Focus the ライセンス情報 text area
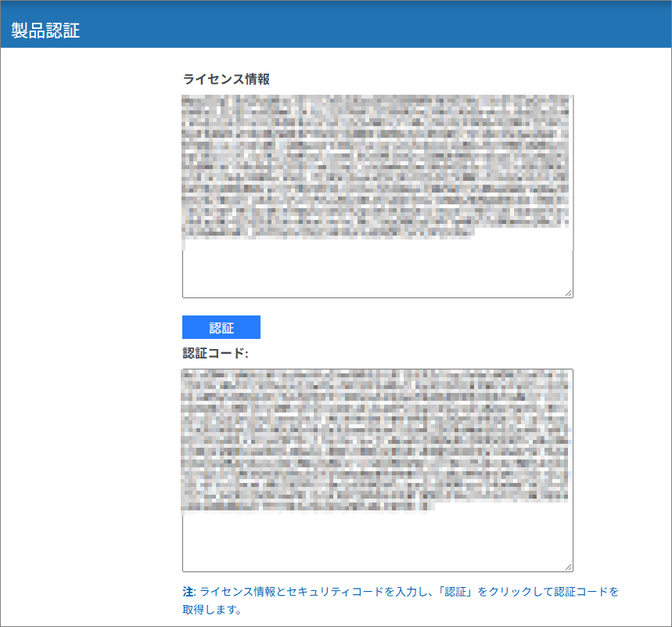The height and width of the screenshot is (627, 672). coord(378,196)
